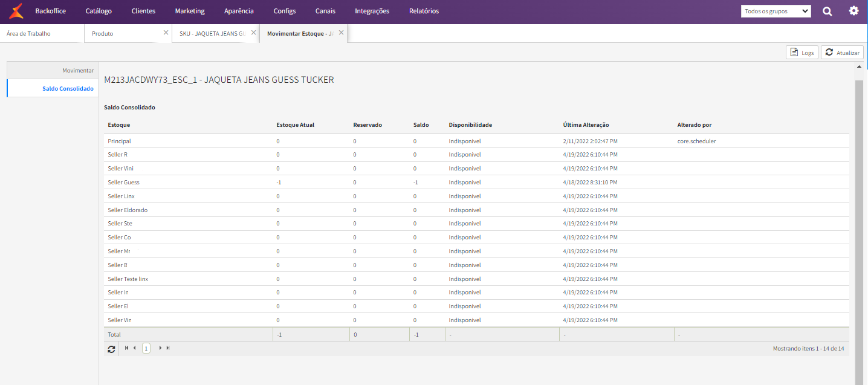The image size is (868, 385).
Task: Open the Aparência menu
Action: point(239,11)
